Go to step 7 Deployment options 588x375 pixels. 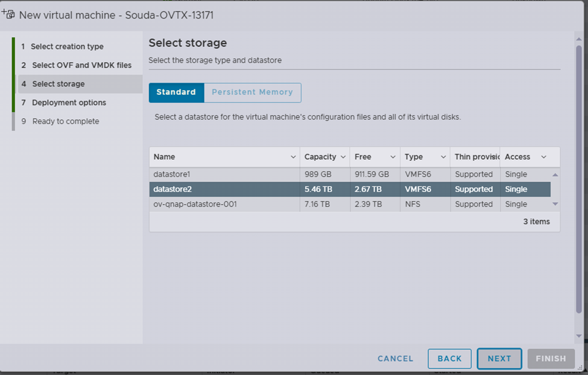point(69,102)
